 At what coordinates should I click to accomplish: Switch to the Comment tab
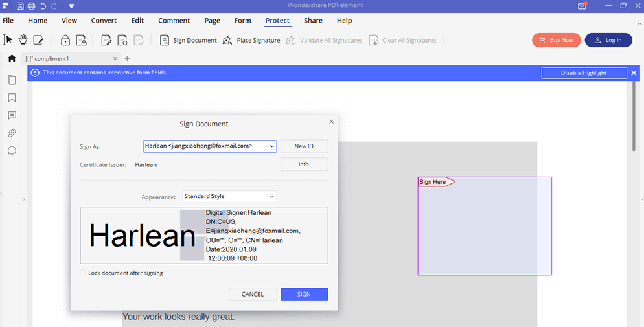point(174,21)
